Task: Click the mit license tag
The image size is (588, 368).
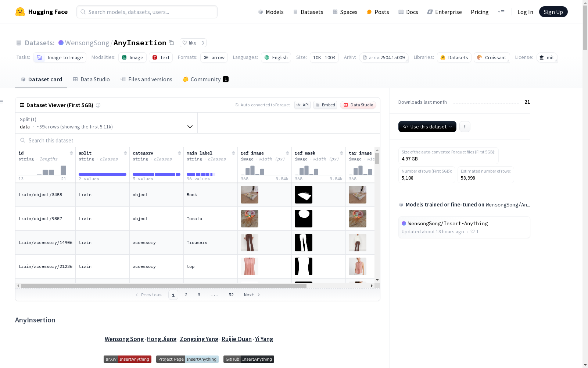Action: click(547, 57)
